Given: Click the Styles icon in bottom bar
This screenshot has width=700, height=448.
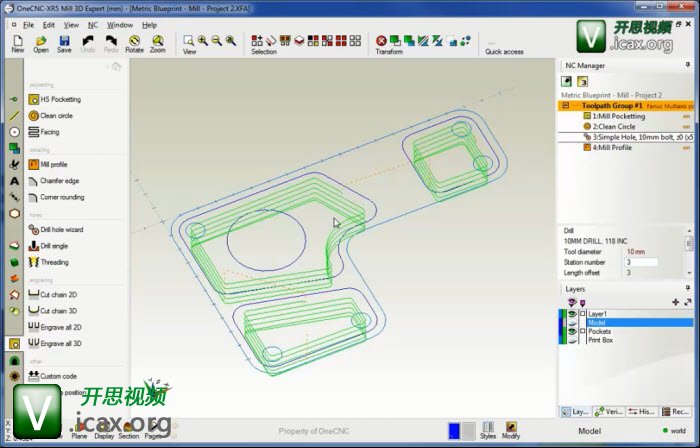Looking at the screenshot, I should pos(488,430).
